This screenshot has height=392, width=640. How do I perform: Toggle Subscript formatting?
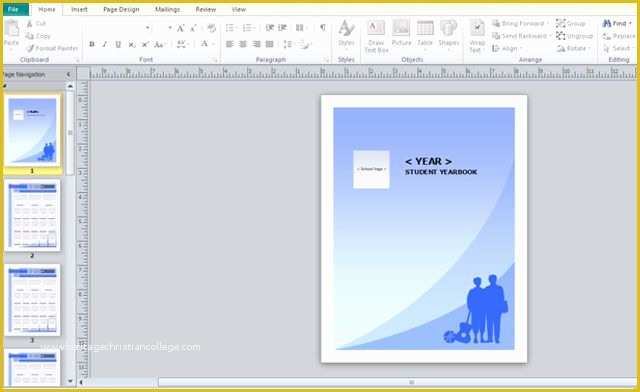point(131,44)
